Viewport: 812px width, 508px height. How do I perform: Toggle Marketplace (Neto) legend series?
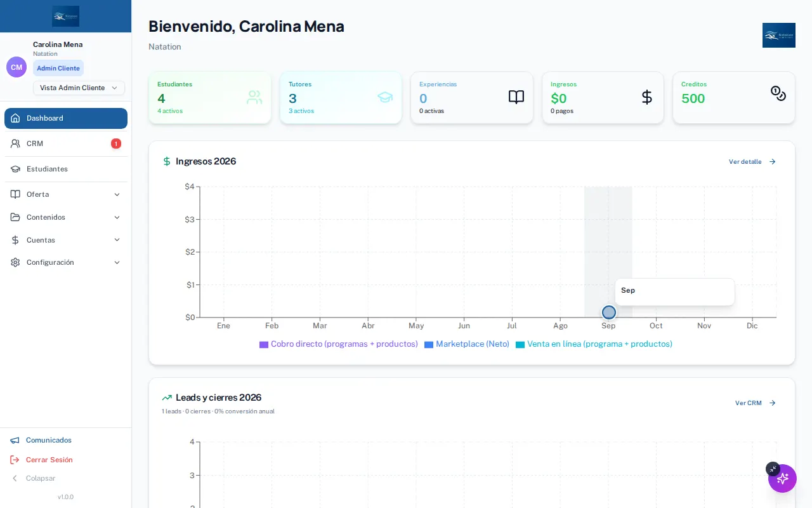click(x=467, y=344)
